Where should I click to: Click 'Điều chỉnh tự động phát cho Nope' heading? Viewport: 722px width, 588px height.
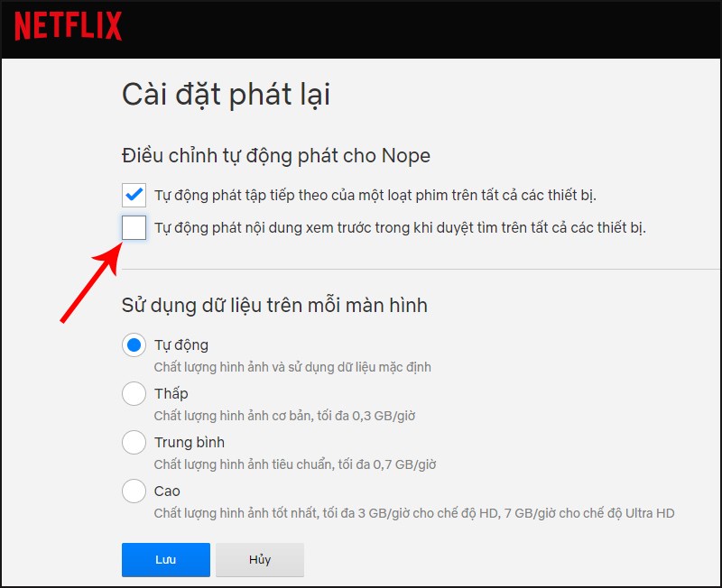[x=276, y=156]
